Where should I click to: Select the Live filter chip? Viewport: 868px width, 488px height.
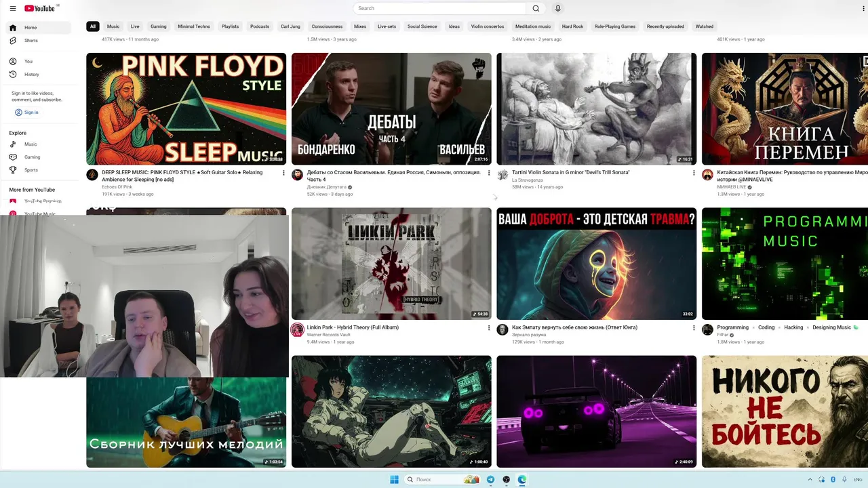(135, 26)
